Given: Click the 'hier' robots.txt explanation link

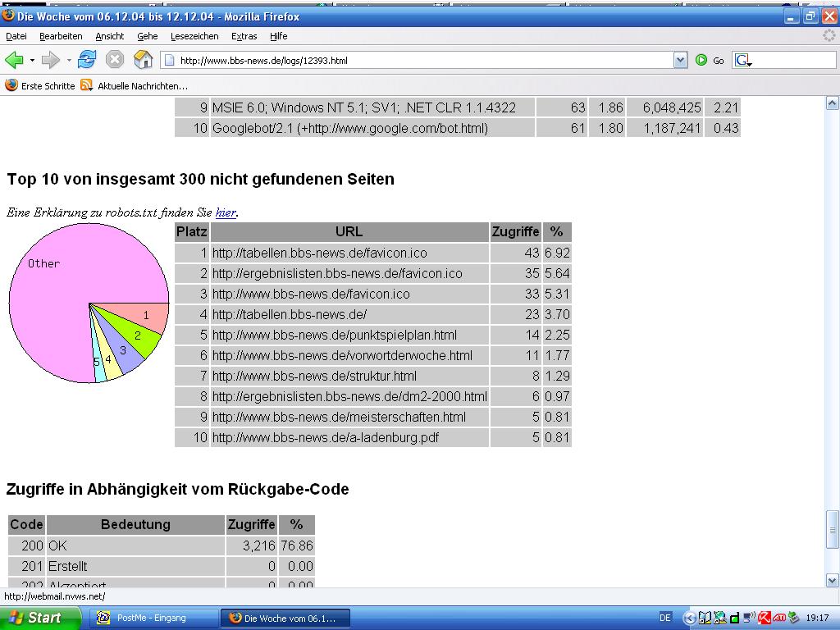Looking at the screenshot, I should point(226,212).
